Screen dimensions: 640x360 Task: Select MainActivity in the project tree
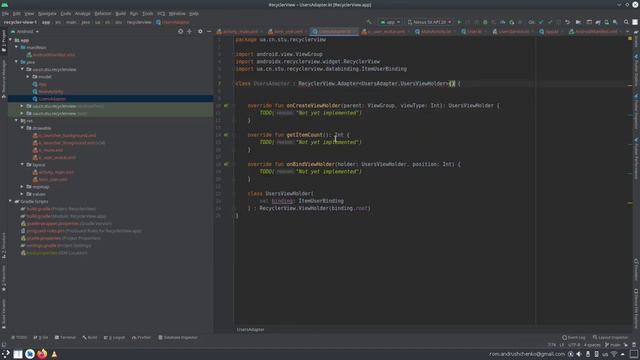click(51, 91)
